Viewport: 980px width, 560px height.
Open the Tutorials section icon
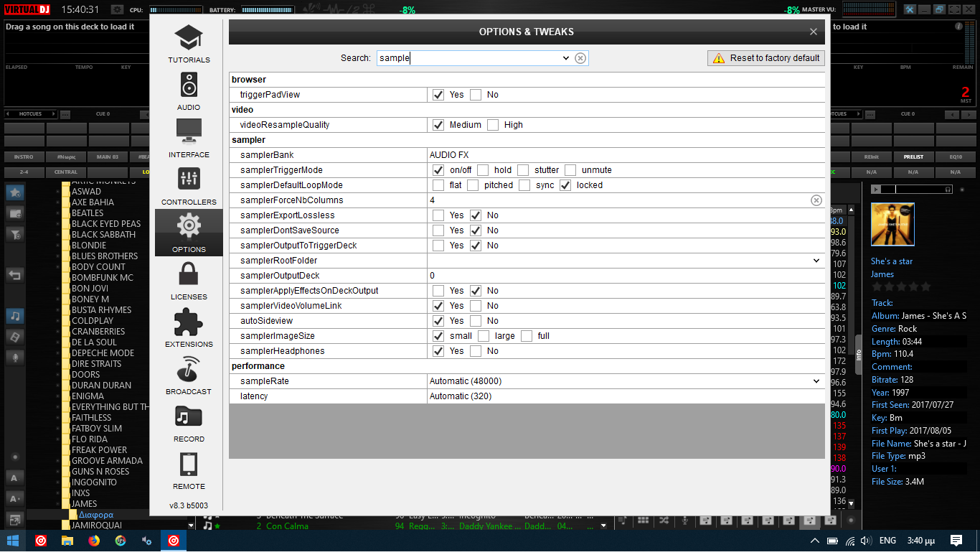(x=189, y=37)
